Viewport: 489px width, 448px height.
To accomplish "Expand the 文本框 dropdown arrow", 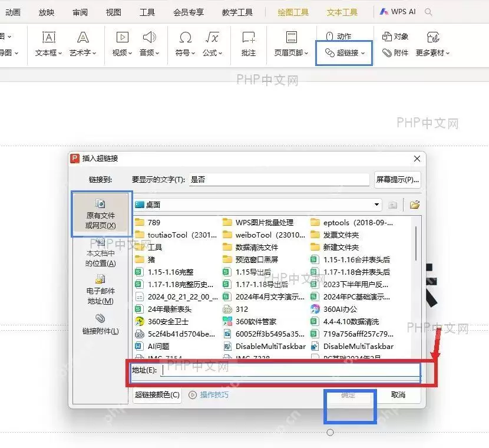I will (x=60, y=54).
